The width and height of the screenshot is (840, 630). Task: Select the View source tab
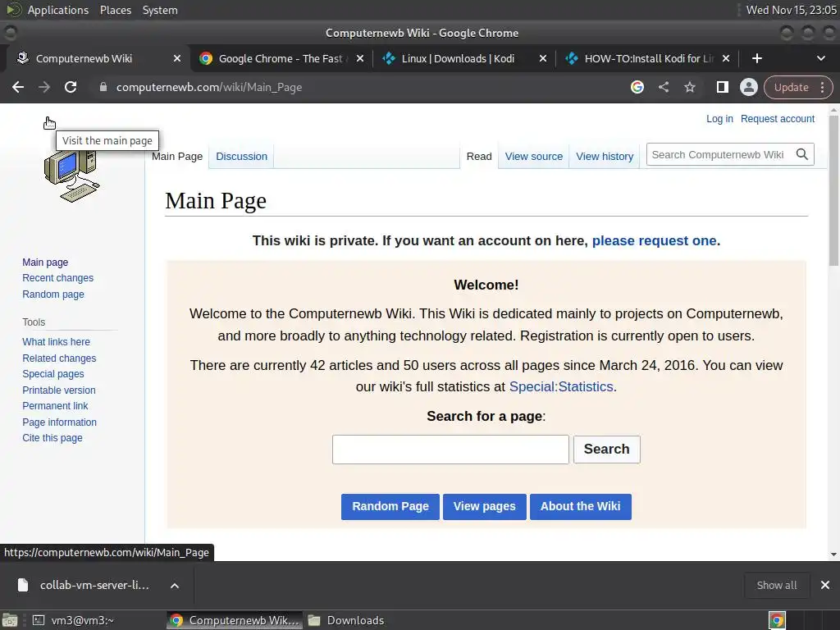pos(533,157)
